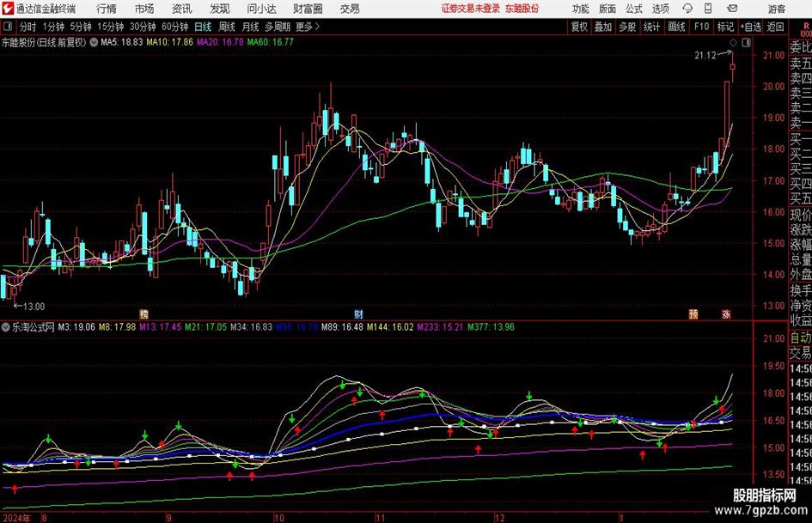
Task: Click the 东睦股份(日线,前复权) chart title
Action: 44,42
